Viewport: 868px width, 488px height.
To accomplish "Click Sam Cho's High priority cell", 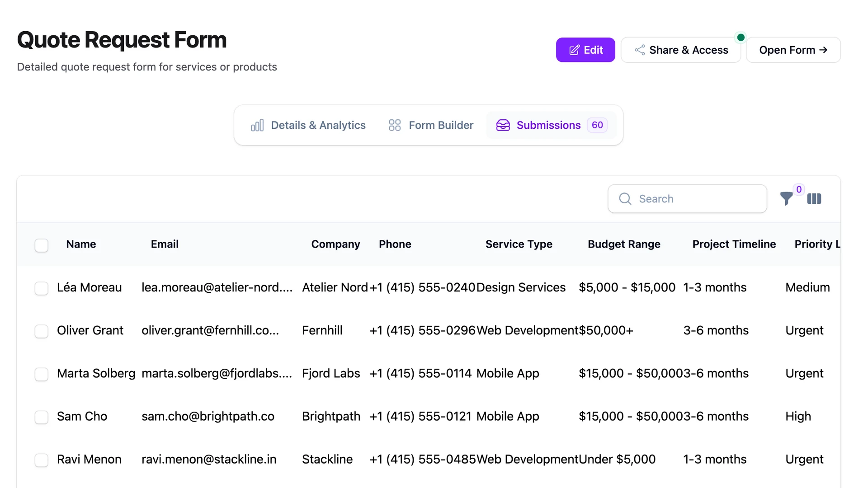I will [x=798, y=416].
